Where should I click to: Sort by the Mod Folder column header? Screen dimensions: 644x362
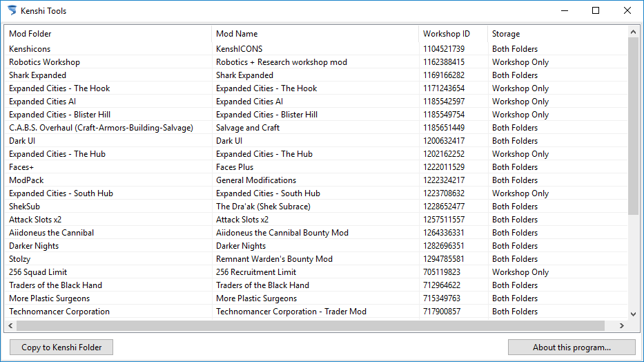click(108, 34)
